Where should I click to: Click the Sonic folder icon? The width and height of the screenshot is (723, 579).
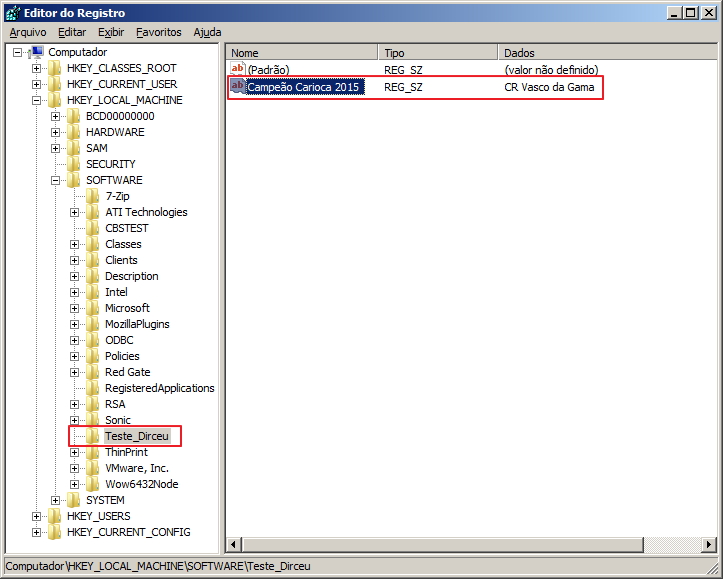[x=93, y=420]
